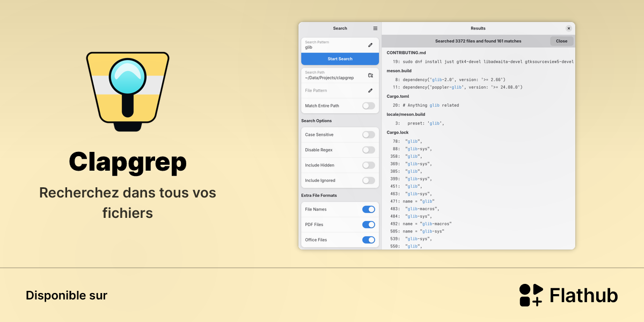Click the Start Search button
This screenshot has width=644, height=322.
tap(340, 59)
